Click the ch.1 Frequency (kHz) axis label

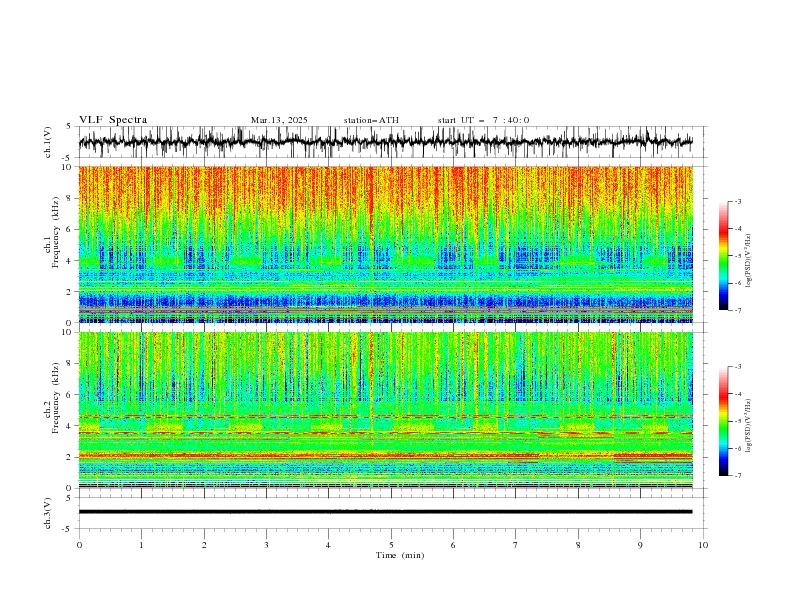52,232
